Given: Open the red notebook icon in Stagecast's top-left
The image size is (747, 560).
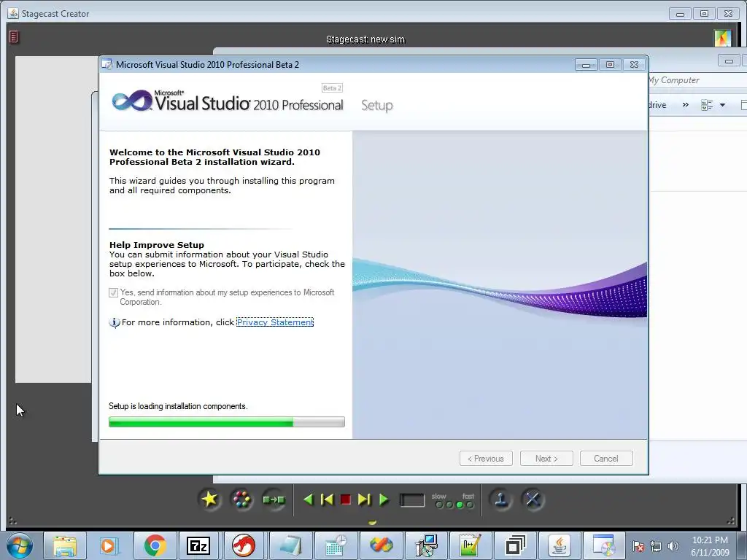Looking at the screenshot, I should tap(13, 36).
